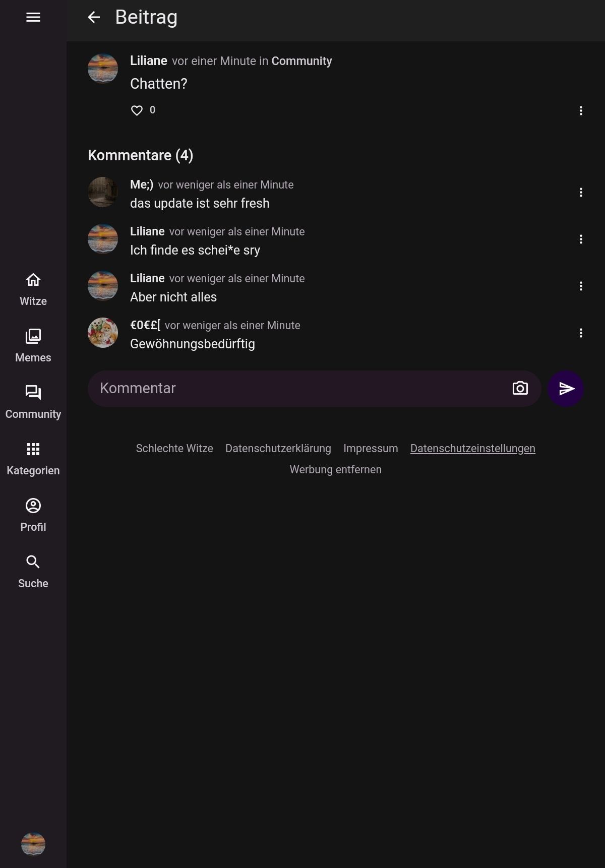The width and height of the screenshot is (605, 868).
Task: Open the Suche search page
Action: pyautogui.click(x=33, y=572)
